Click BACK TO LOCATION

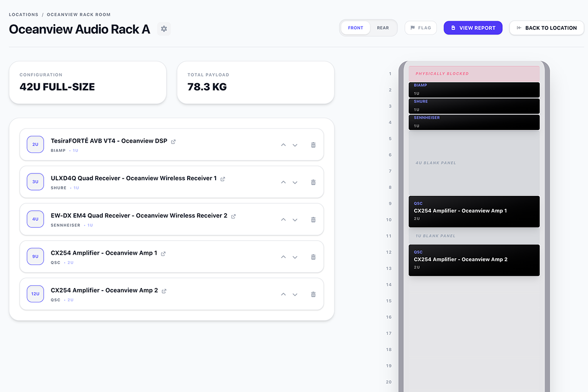546,28
